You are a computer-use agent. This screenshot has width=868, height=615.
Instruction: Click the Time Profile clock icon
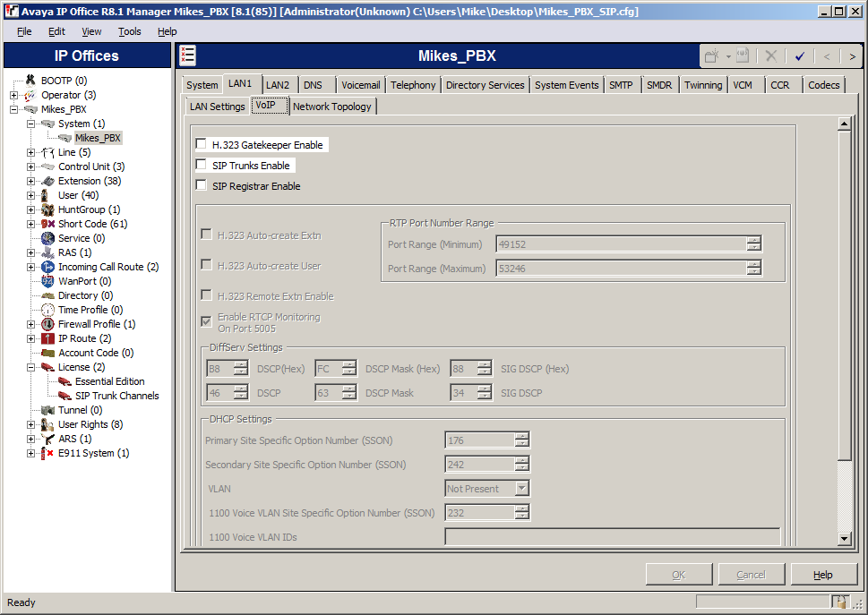coord(48,310)
